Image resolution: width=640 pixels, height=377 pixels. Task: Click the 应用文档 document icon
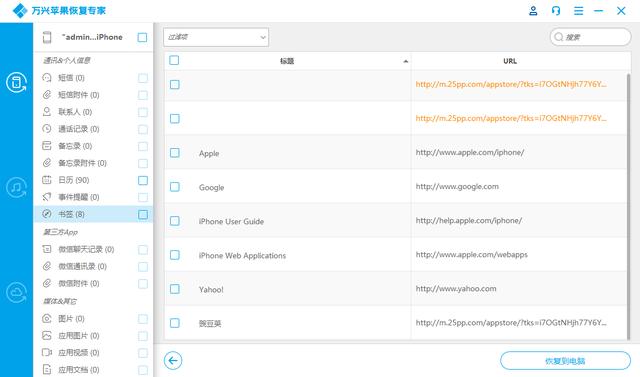[x=47, y=369]
